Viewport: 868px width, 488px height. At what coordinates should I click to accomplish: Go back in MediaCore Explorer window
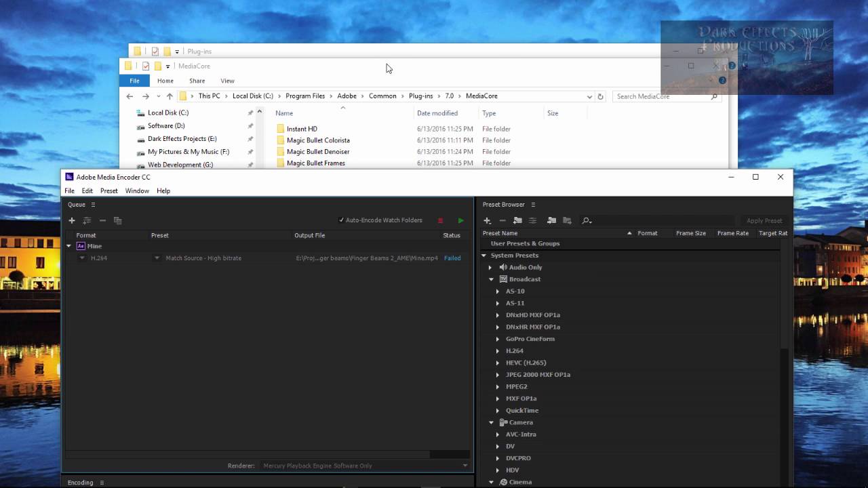[x=130, y=96]
